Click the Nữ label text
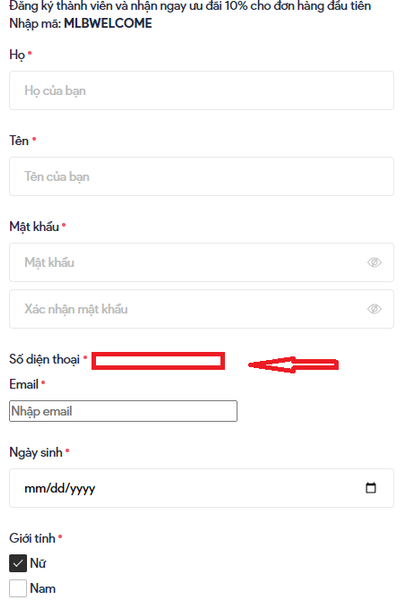Viewport: 406px width, 600px height. coord(38,563)
